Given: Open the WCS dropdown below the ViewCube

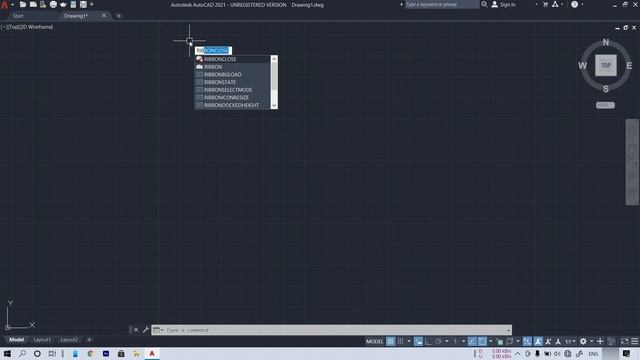Looking at the screenshot, I should (x=605, y=105).
